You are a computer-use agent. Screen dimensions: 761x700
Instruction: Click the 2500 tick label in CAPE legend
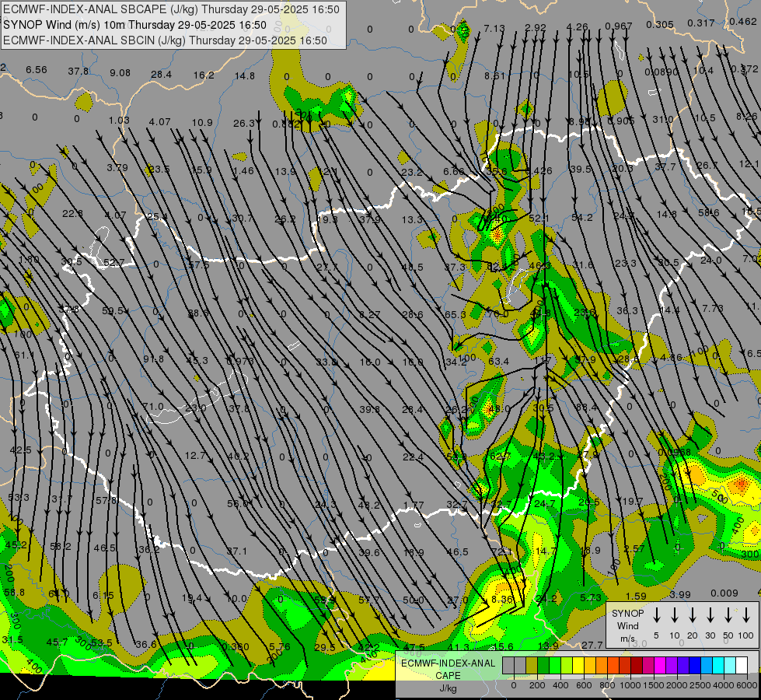point(700,685)
